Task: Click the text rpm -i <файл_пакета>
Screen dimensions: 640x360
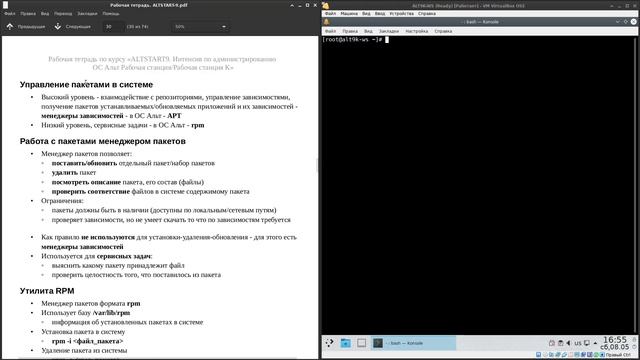Action: pos(87,341)
